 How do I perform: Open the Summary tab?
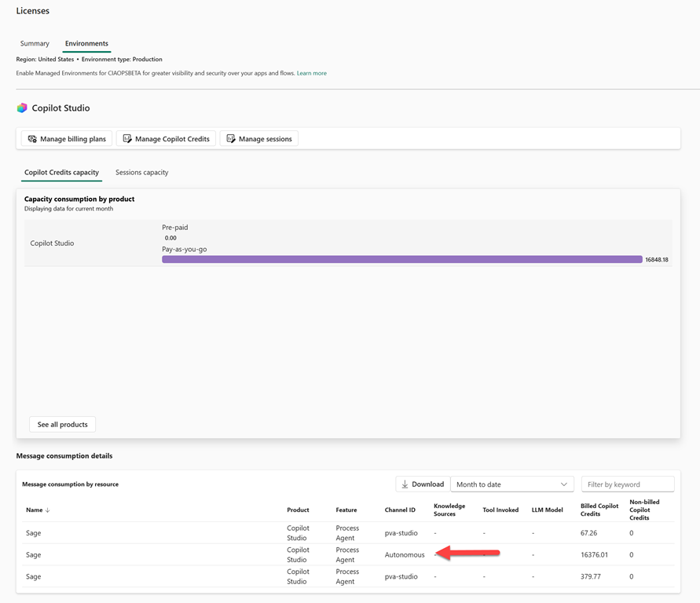pyautogui.click(x=35, y=43)
